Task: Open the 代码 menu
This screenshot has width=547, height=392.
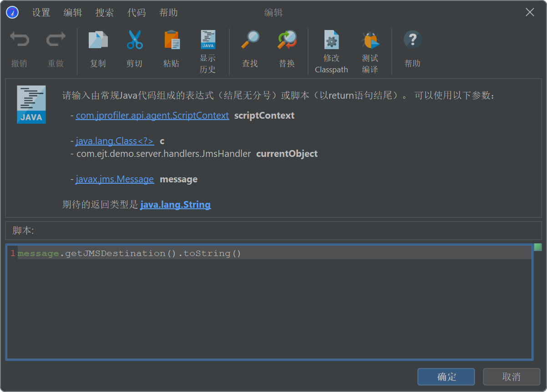Action: (137, 13)
